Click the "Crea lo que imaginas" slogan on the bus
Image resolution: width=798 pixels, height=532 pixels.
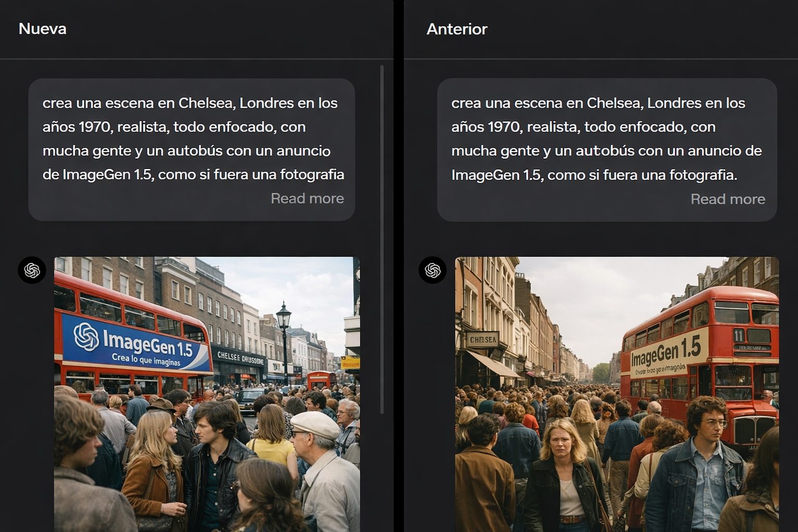pyautogui.click(x=146, y=360)
